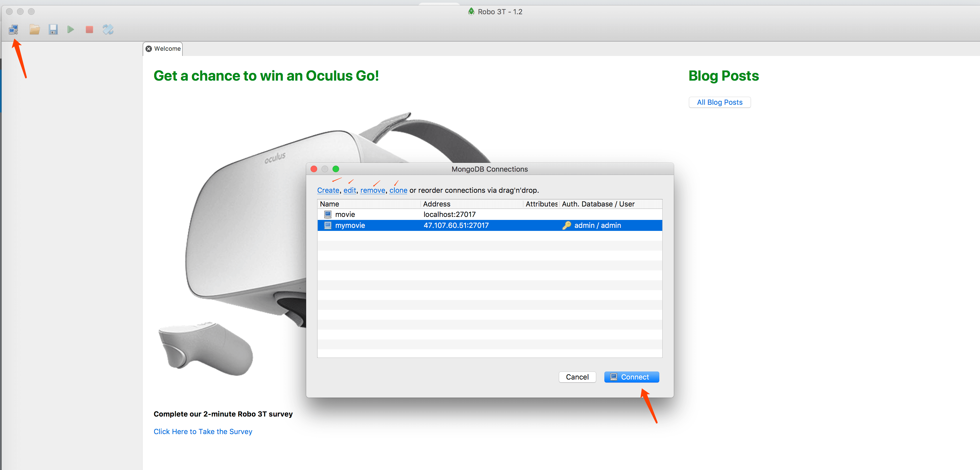Click the key icon beside admin / admin
The height and width of the screenshot is (470, 980).
point(567,225)
